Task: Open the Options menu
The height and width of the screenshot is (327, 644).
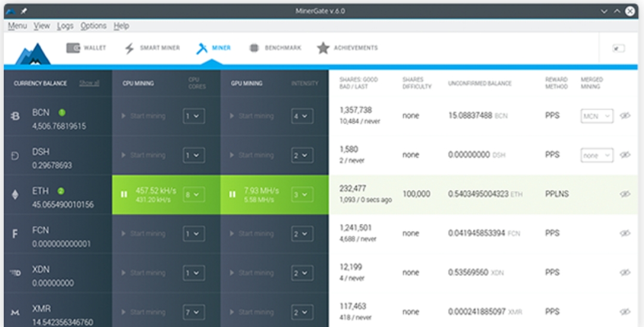Action: [x=93, y=26]
